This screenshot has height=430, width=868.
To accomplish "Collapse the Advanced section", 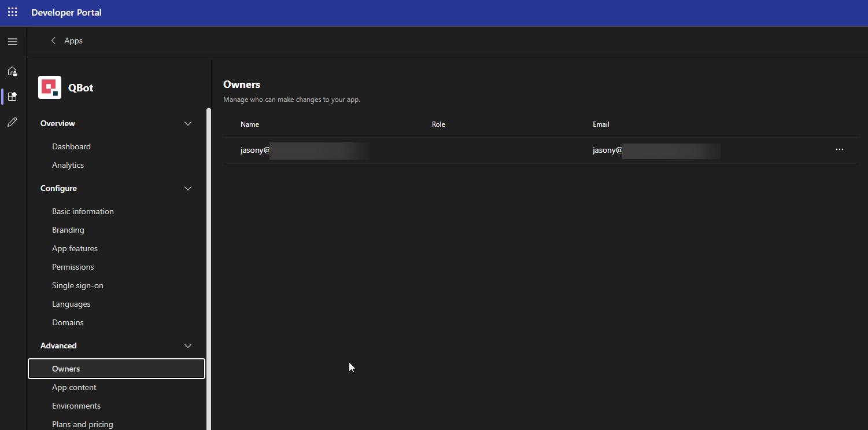I will tap(187, 346).
